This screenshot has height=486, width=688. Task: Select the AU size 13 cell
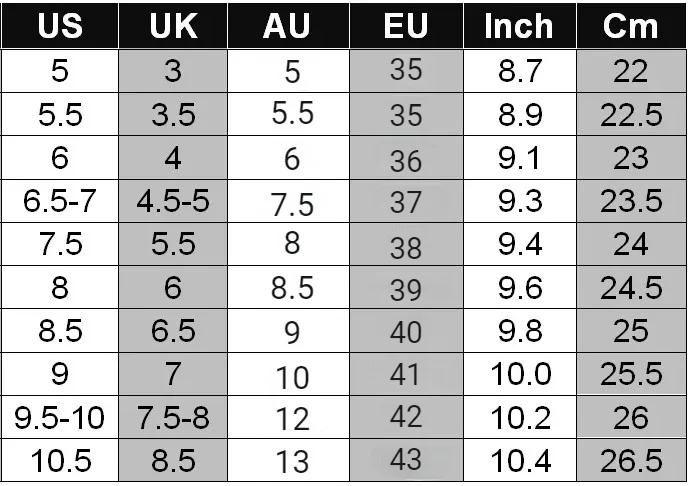[x=293, y=460]
